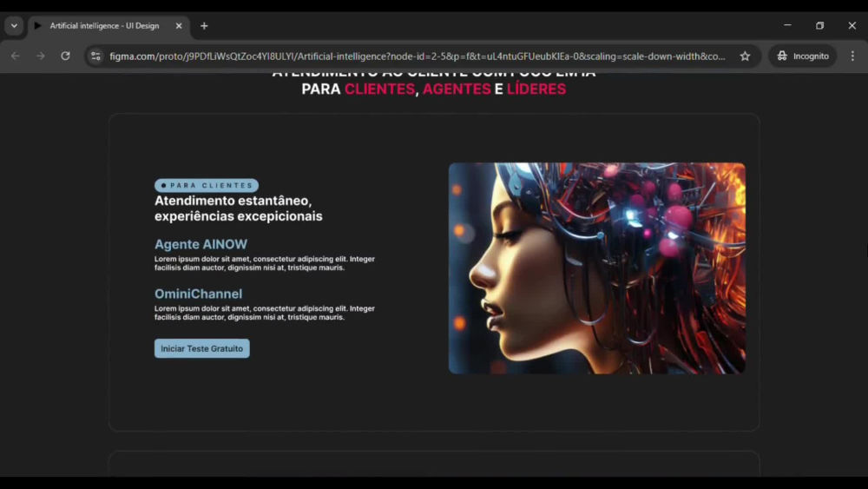Screen dimensions: 868x489
Task: Click Iniciar Teste Gratuito button
Action: point(202,348)
